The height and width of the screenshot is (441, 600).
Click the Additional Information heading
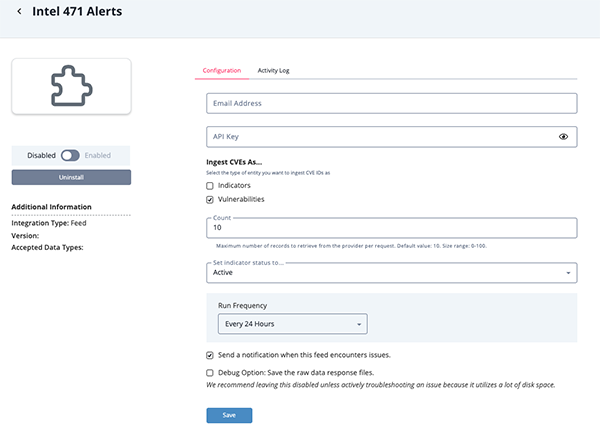point(51,207)
